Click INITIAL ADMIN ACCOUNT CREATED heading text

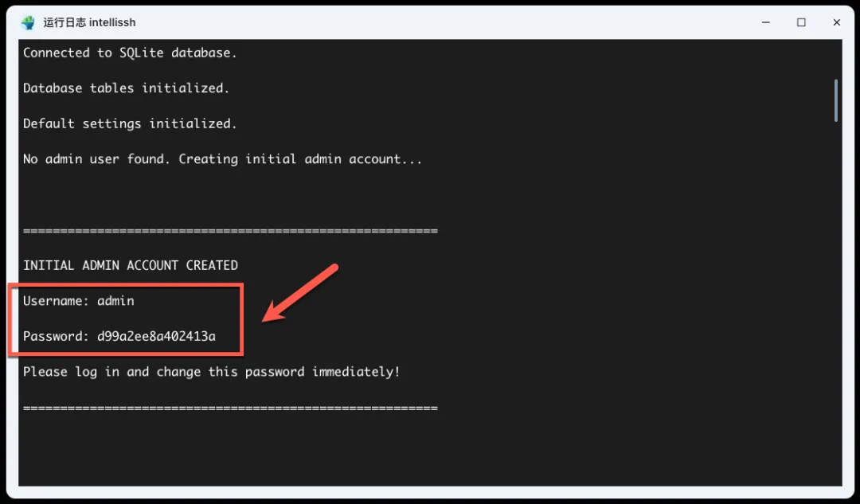pyautogui.click(x=131, y=265)
